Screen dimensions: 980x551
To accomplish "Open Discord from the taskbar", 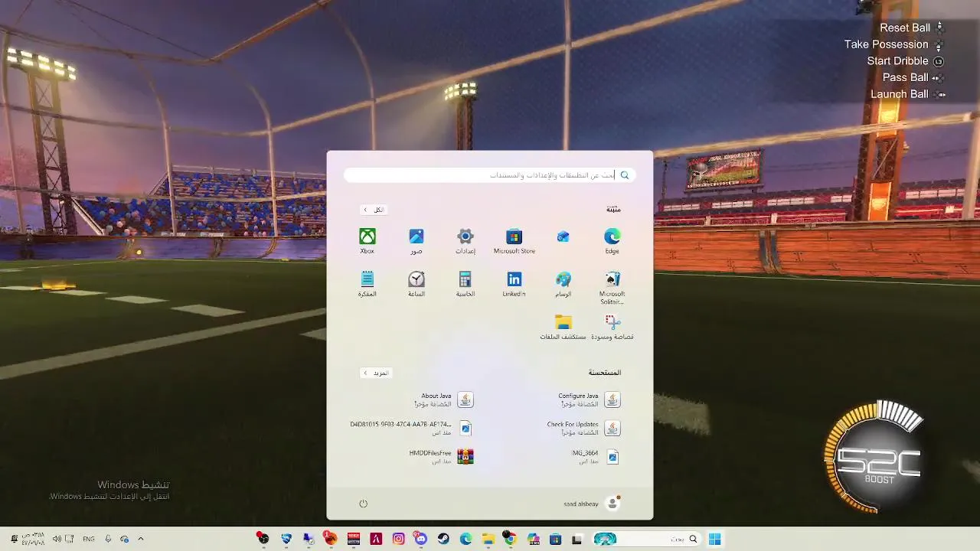I will [420, 539].
